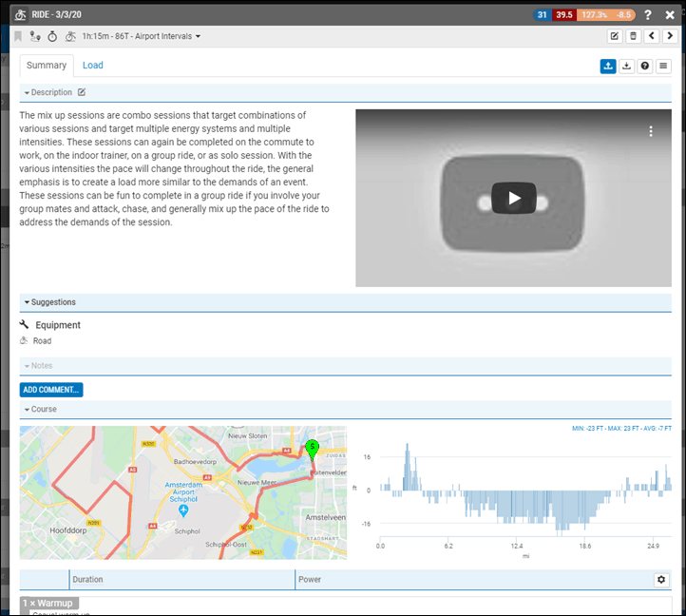Click the Hoofddorp label on map

67,530
